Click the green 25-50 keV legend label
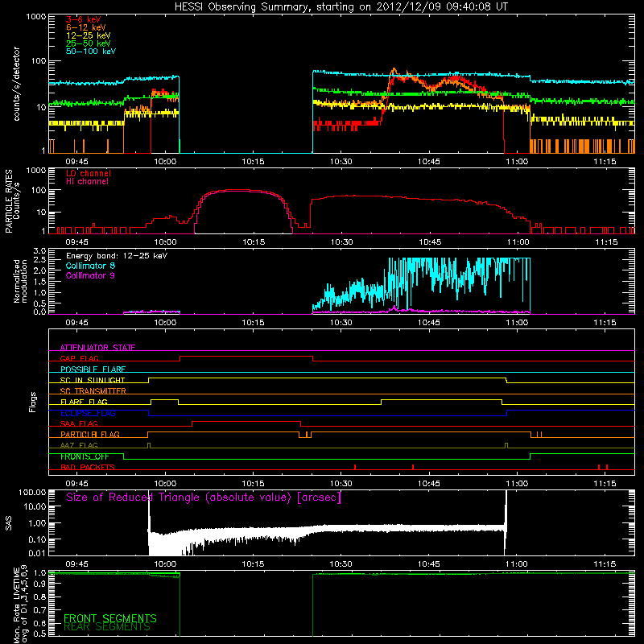This screenshot has height=644, width=644. click(x=89, y=43)
